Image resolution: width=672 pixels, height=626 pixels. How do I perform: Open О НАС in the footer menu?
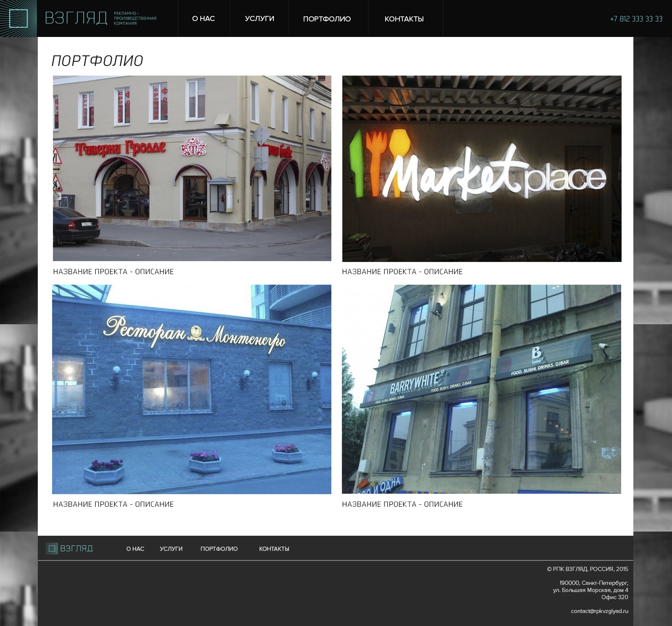point(135,549)
